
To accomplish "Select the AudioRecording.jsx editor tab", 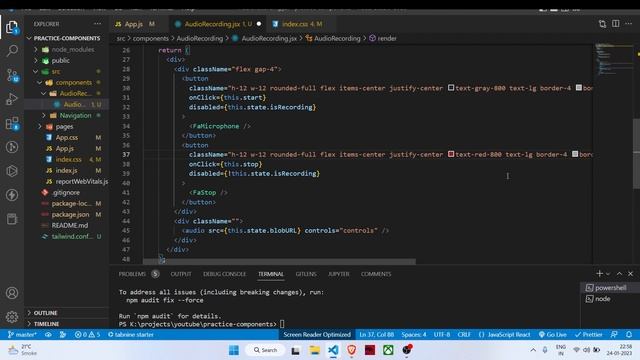I will (218, 24).
